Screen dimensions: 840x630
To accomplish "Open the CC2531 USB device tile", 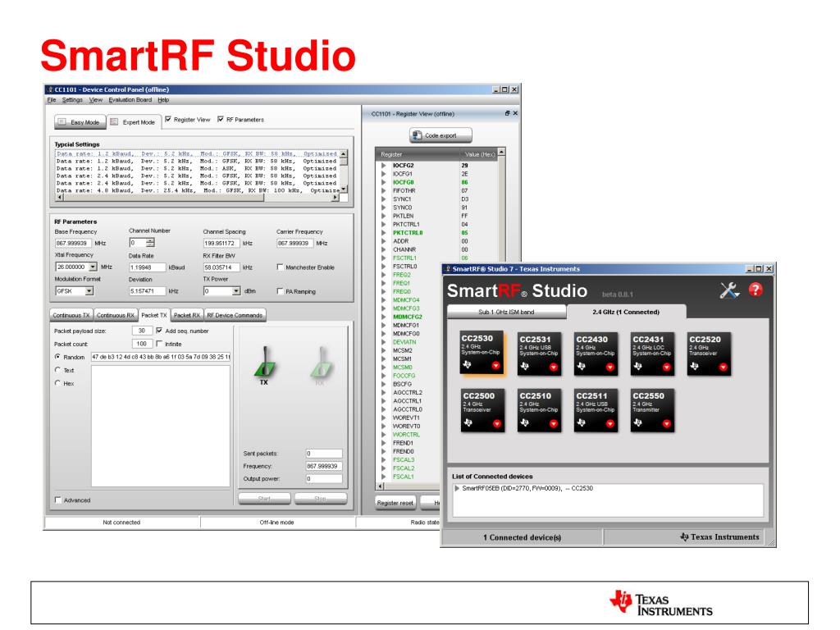I will point(539,353).
